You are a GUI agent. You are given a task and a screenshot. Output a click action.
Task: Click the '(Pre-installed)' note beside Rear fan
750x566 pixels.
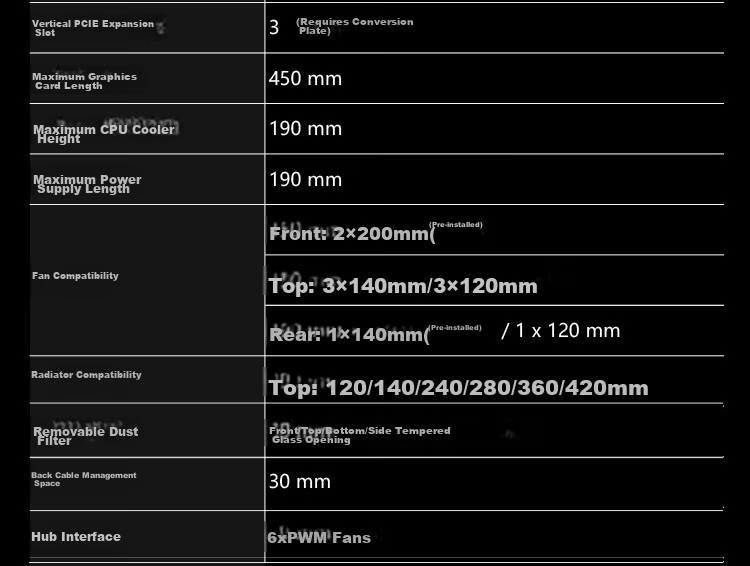click(455, 328)
